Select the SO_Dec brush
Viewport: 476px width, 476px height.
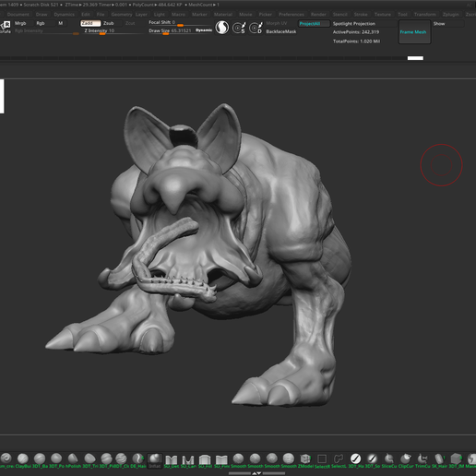coord(172,460)
